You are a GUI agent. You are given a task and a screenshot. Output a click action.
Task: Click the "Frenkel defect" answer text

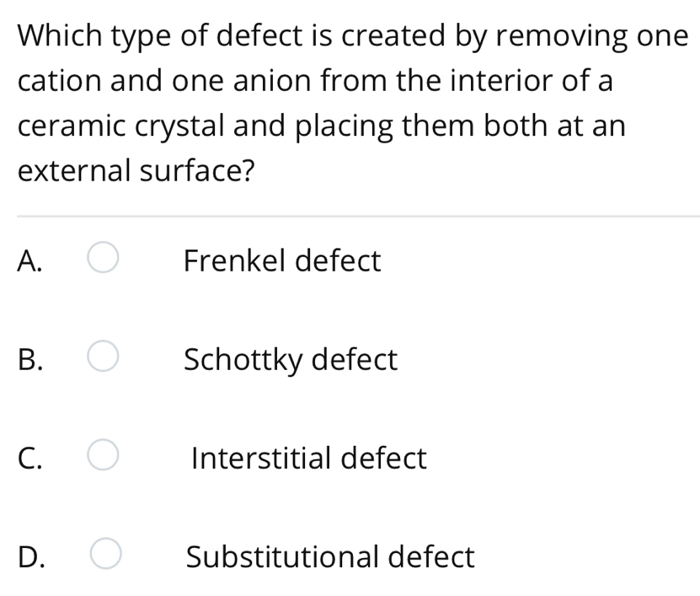click(282, 260)
